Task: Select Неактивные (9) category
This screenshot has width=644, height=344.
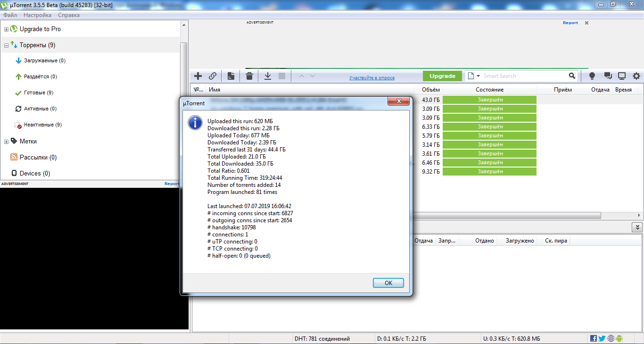Action: point(43,125)
